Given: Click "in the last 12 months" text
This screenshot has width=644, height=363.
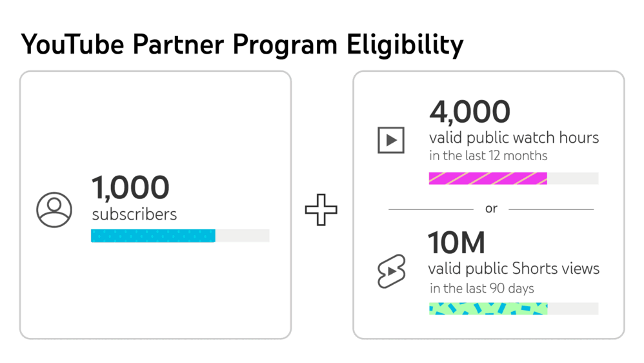Looking at the screenshot, I should (x=488, y=156).
